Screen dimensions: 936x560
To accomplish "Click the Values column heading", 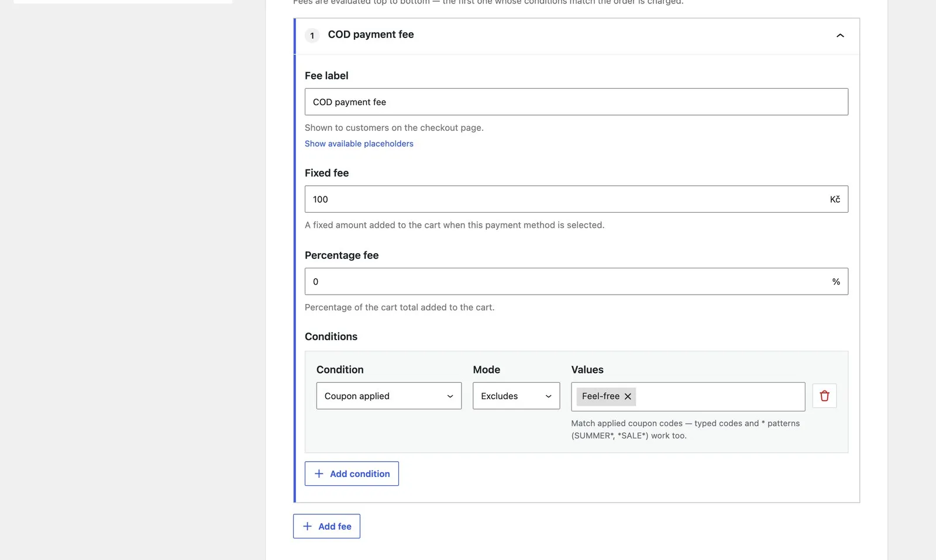I will pyautogui.click(x=587, y=369).
